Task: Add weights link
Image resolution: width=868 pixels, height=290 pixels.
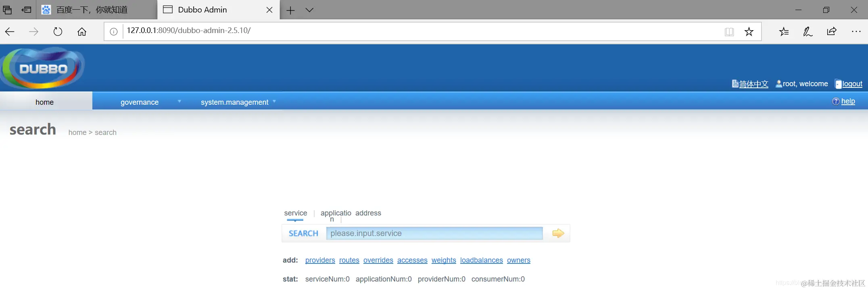Action: click(444, 260)
